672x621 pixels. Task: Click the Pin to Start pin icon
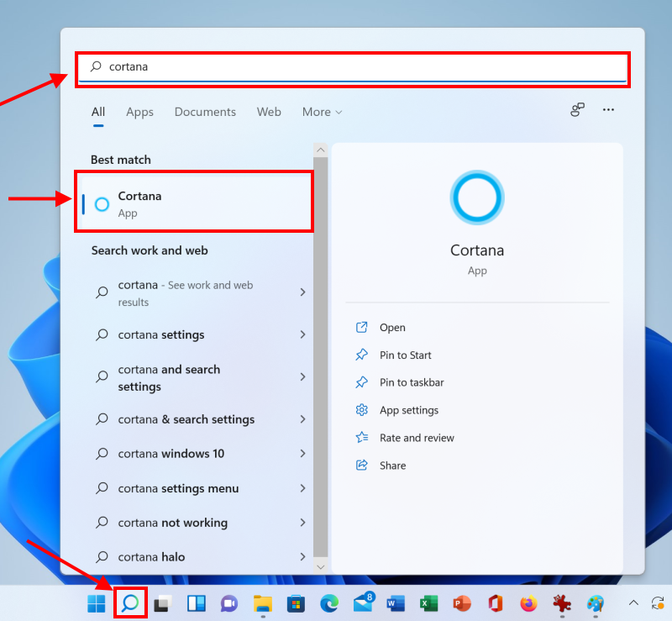[x=362, y=355]
